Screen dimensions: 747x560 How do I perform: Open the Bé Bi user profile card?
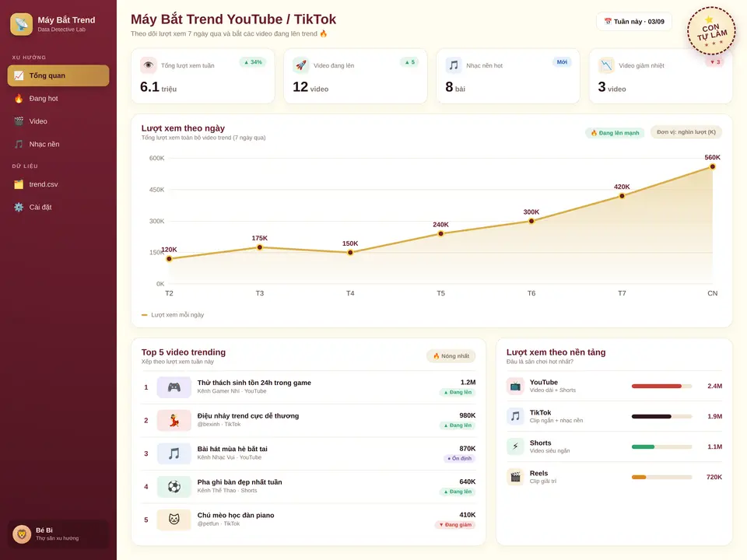coord(58,534)
